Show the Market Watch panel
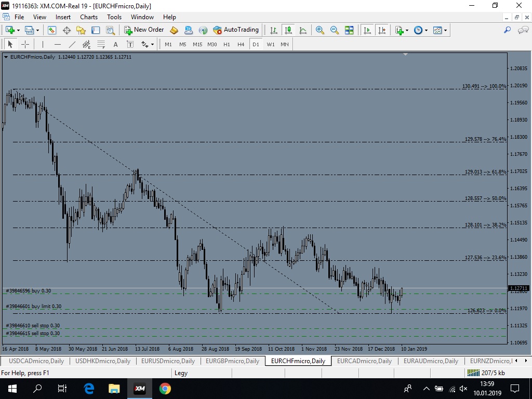This screenshot has width=532, height=399. tap(51, 30)
